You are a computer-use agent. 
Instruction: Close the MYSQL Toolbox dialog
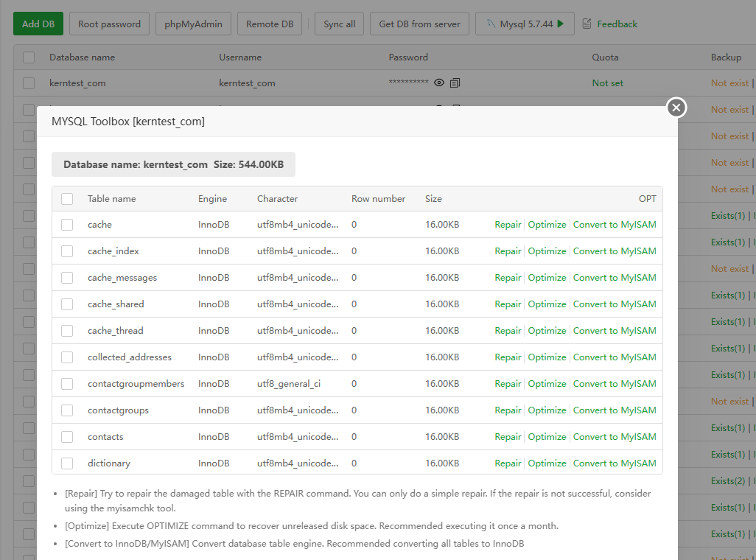[x=676, y=108]
